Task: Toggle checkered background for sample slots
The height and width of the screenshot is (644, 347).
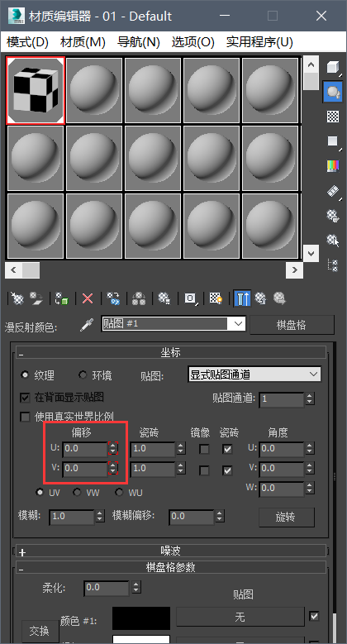Action: click(333, 117)
